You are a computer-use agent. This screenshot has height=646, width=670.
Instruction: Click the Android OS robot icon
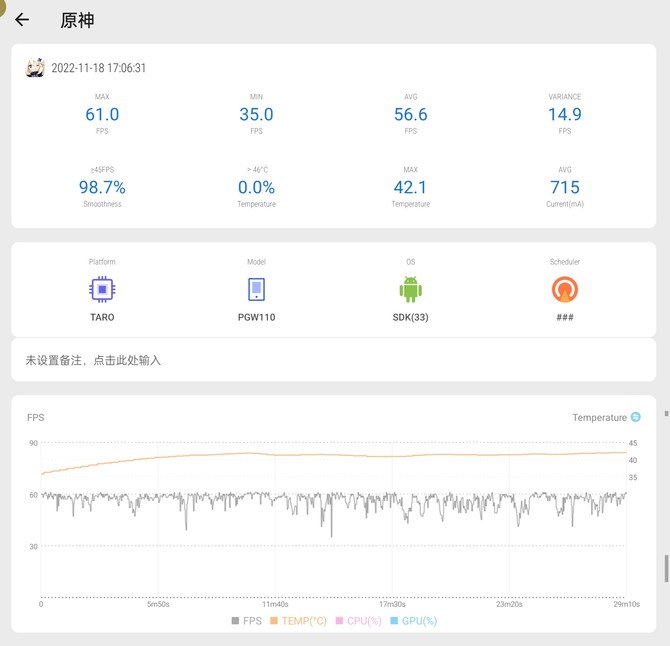pyautogui.click(x=410, y=290)
